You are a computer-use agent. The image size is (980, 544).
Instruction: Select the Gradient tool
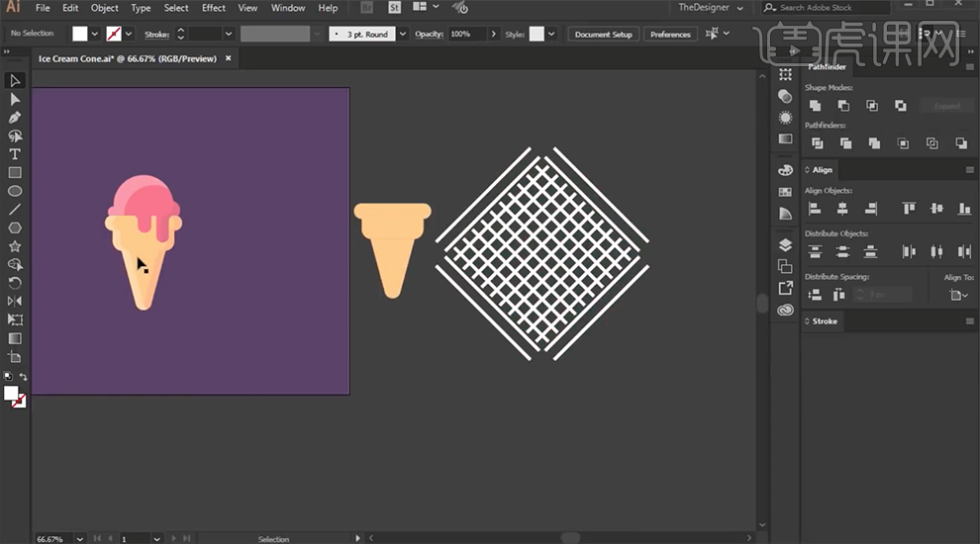click(15, 338)
